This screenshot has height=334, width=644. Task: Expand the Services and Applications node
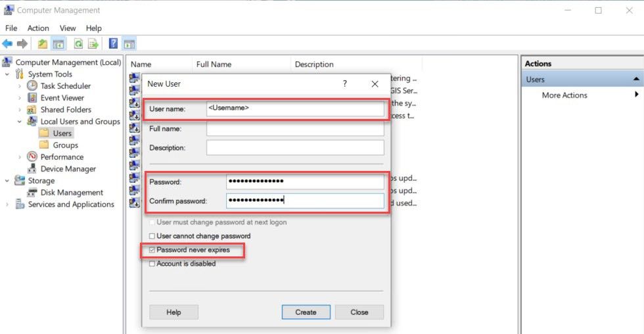click(7, 204)
